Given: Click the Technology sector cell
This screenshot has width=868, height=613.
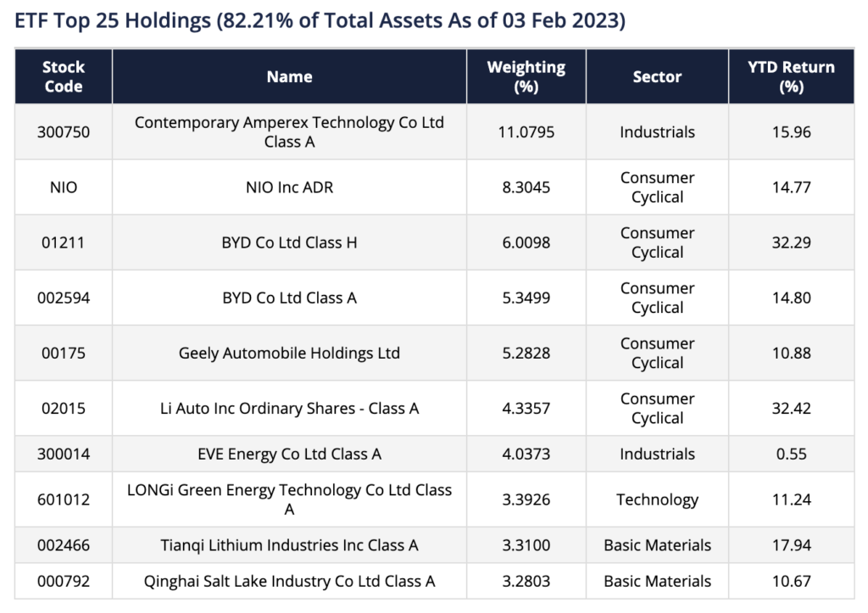Looking at the screenshot, I should coord(657,499).
